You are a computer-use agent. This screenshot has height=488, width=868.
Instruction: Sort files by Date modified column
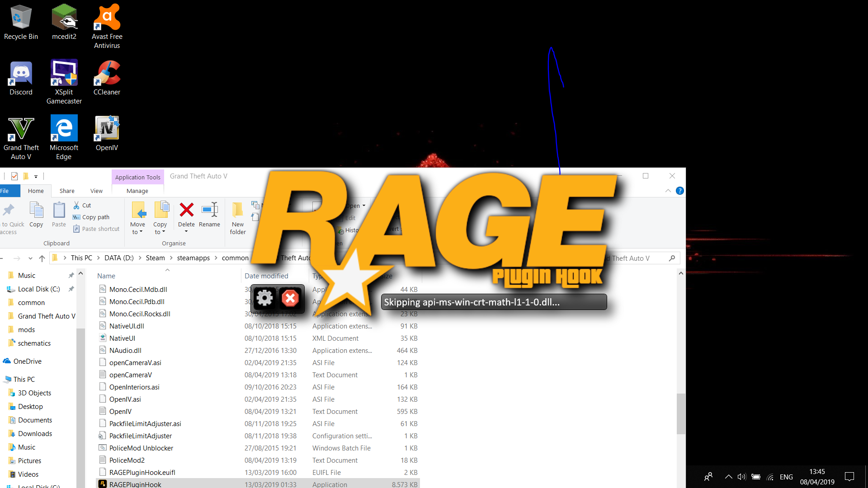[x=266, y=276]
